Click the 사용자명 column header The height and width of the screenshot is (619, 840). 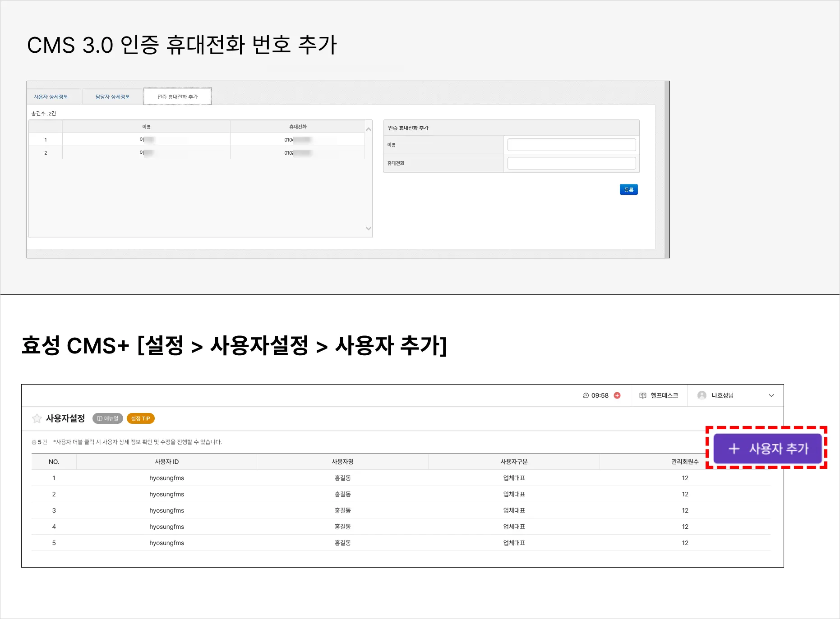point(343,462)
